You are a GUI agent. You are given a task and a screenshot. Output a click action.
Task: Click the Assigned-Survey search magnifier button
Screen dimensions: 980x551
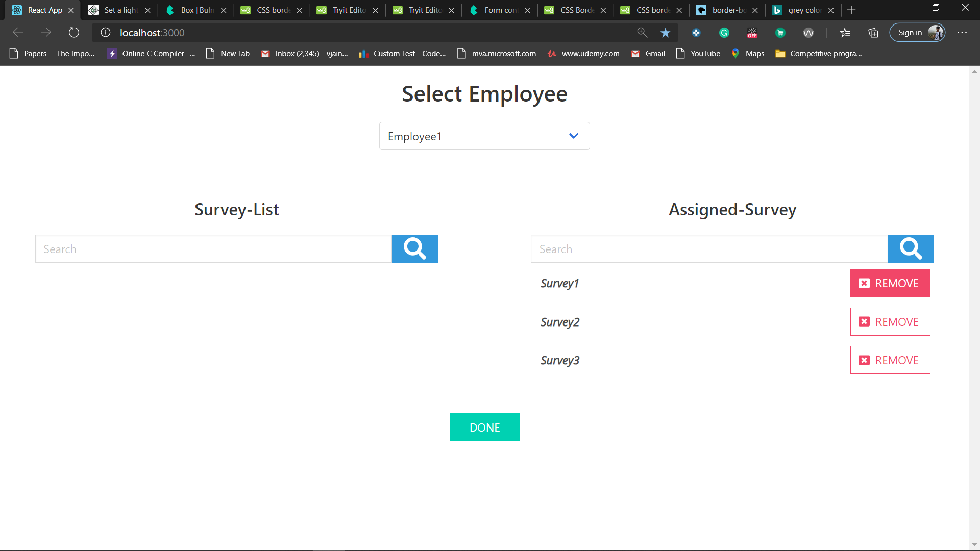pos(911,249)
